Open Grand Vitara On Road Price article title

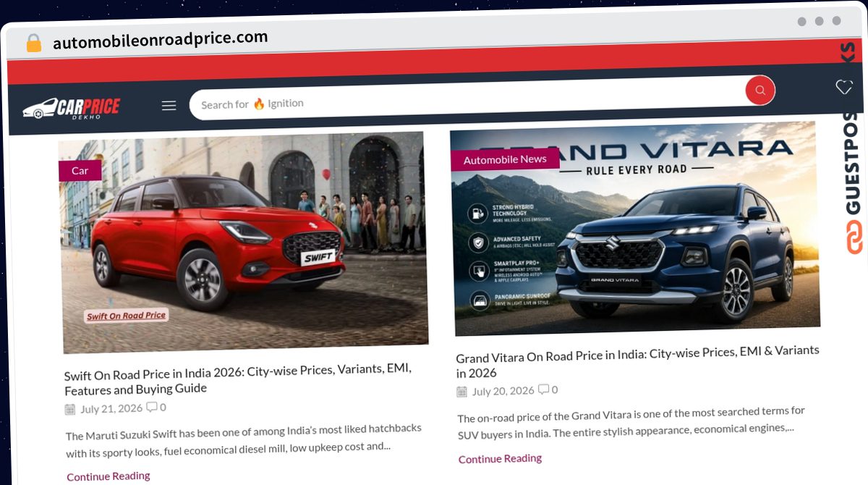[637, 361]
